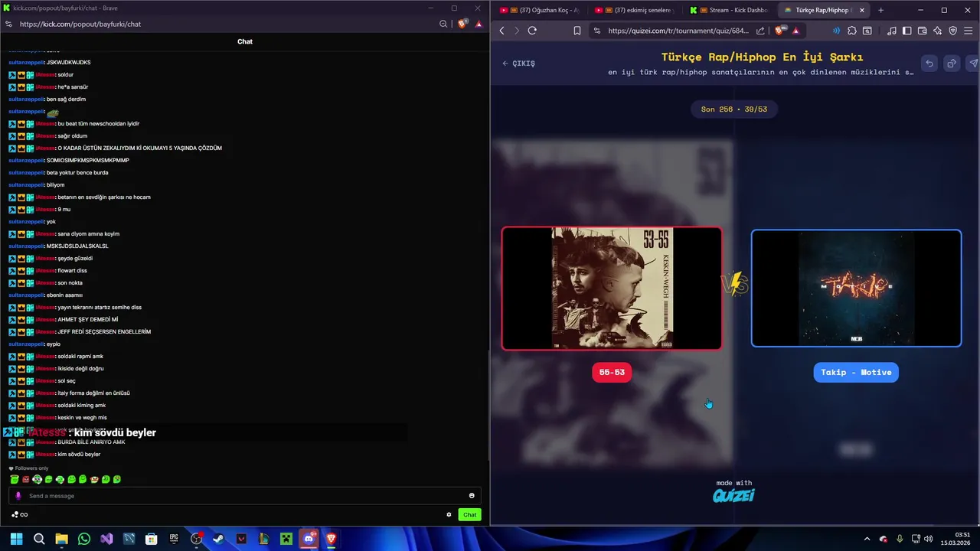This screenshot has height=551, width=980.
Task: Toggle Brave sidebar panel icon
Action: coord(907,31)
